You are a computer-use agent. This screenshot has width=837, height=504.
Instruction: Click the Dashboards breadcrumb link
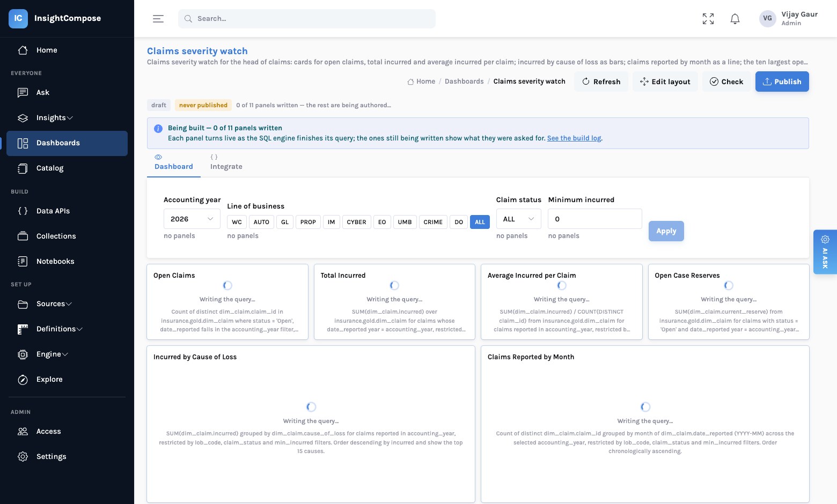pos(464,81)
